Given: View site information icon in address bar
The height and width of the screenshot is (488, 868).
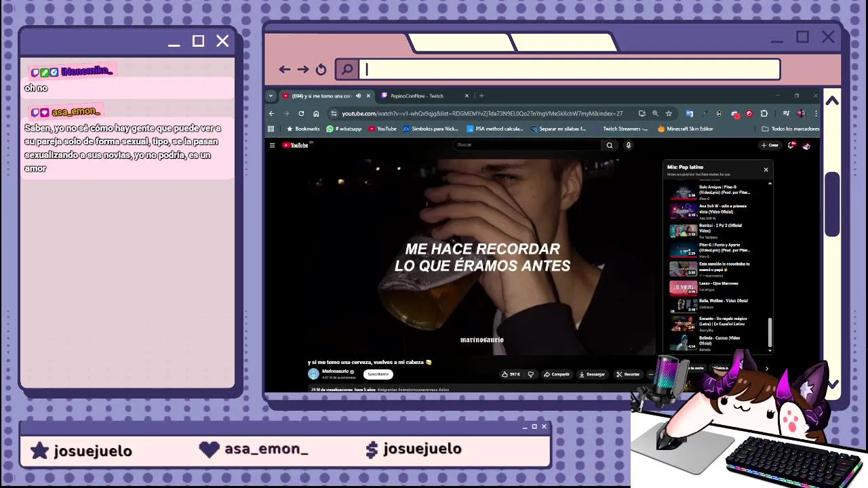Looking at the screenshot, I should click(x=334, y=113).
